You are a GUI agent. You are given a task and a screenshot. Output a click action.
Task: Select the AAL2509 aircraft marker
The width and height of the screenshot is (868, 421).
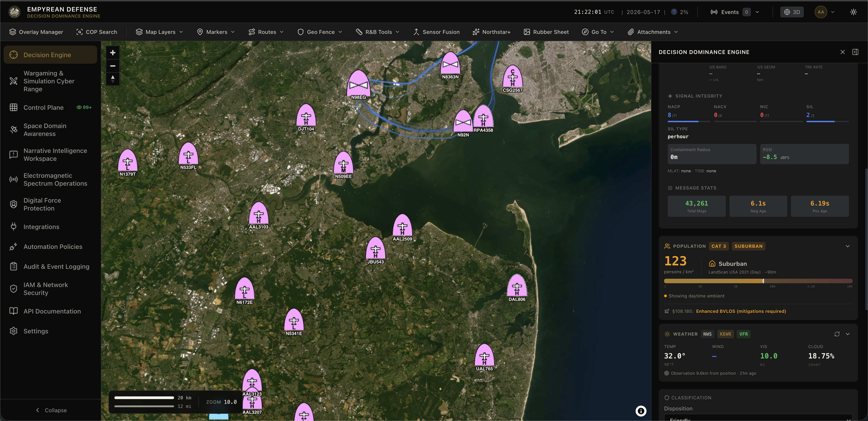[402, 227]
